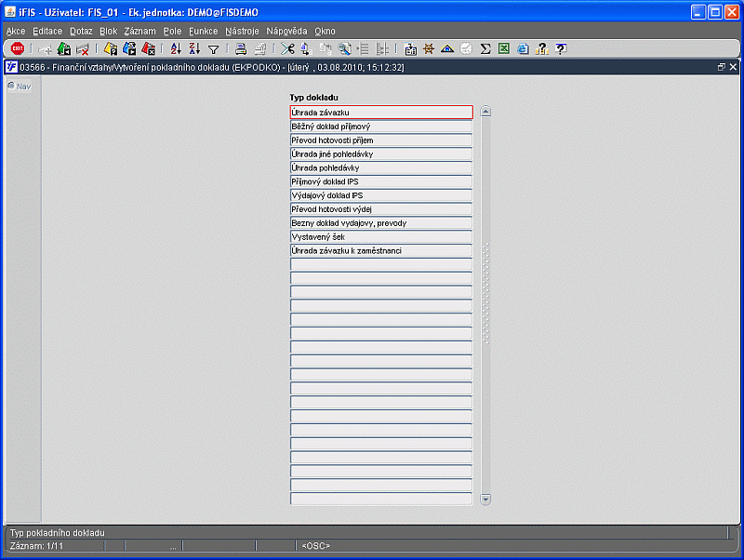
Task: Close the inner EKPODKO form window
Action: [733, 67]
